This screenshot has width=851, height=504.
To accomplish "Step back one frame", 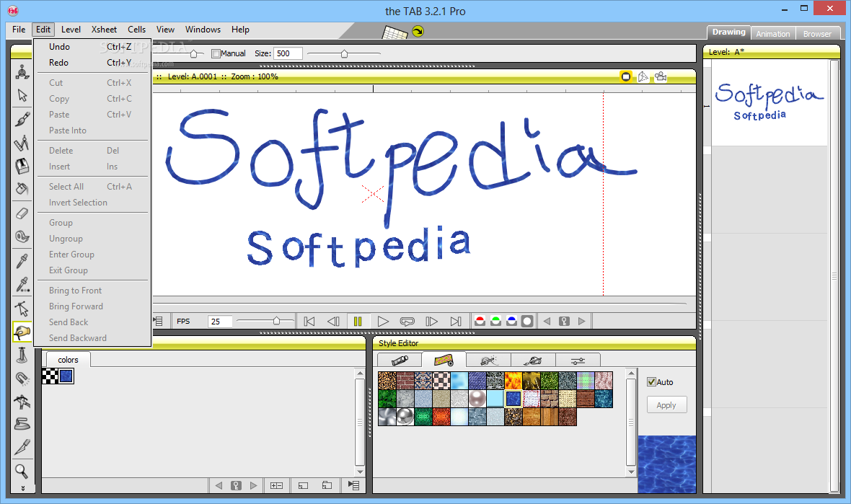I will pyautogui.click(x=333, y=321).
